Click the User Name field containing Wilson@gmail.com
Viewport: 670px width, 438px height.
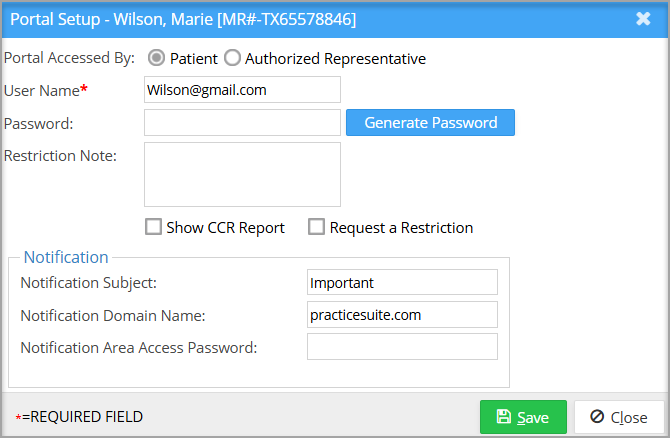click(x=242, y=90)
